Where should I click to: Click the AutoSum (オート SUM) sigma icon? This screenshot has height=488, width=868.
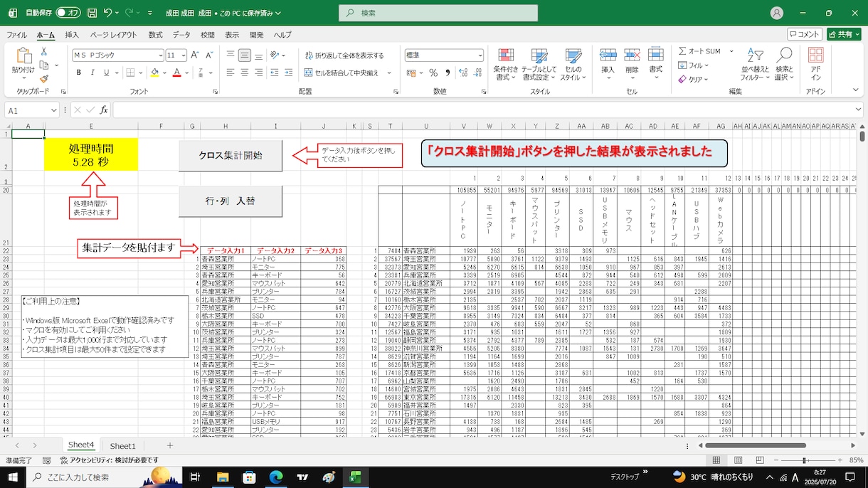pyautogui.click(x=683, y=51)
